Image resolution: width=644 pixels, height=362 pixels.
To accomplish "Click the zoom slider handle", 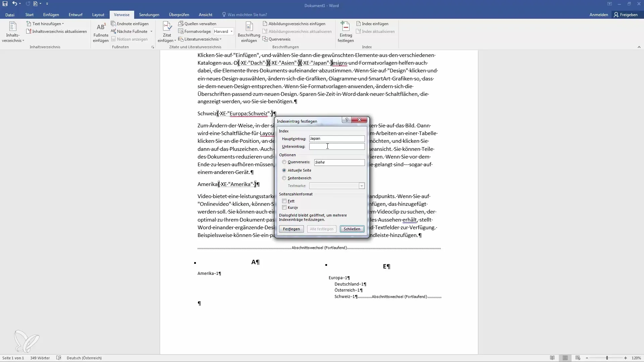I will coord(607,358).
